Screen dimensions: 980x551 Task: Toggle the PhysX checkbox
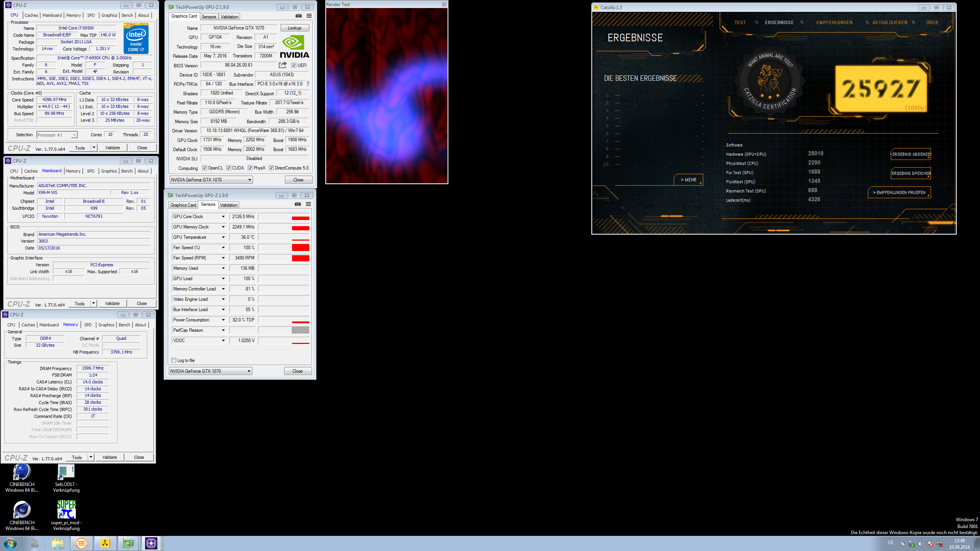(x=250, y=168)
